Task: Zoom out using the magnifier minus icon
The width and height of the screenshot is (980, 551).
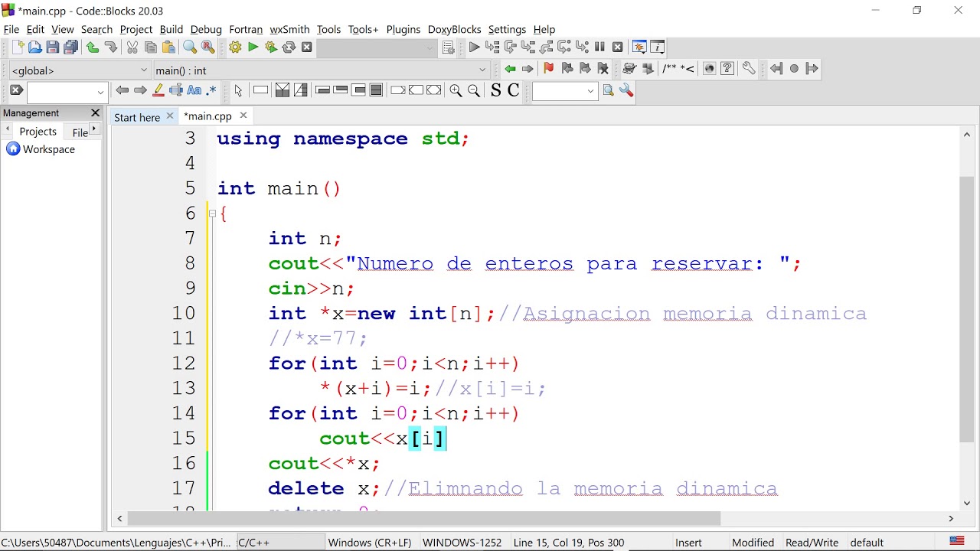Action: point(474,90)
